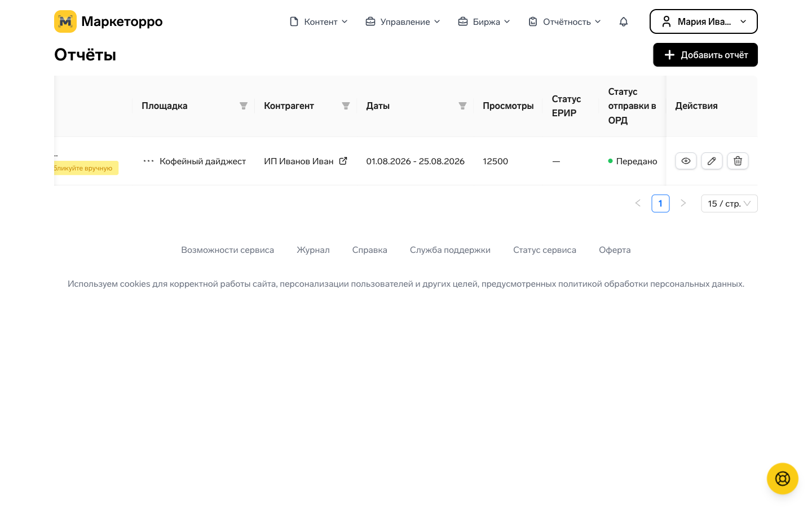
Task: Click Добавить отчёт button
Action: point(705,55)
